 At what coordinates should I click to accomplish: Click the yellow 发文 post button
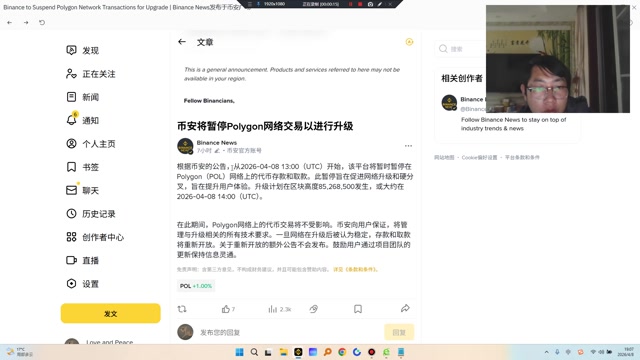click(x=111, y=313)
